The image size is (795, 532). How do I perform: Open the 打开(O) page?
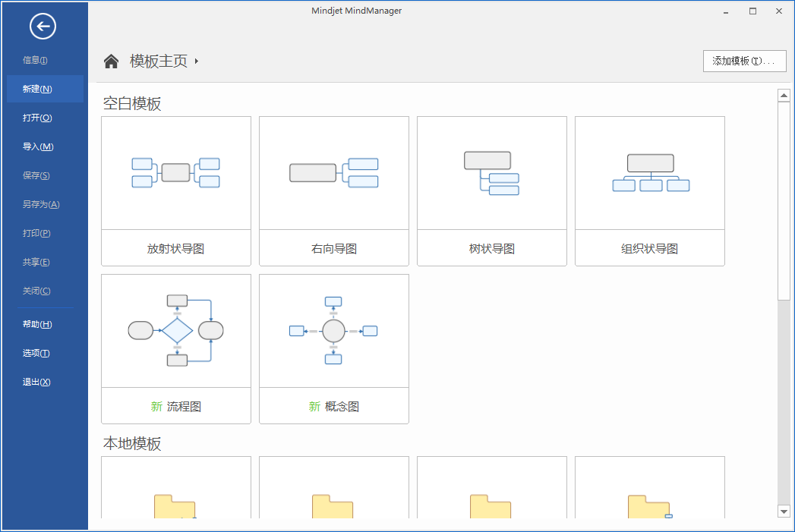(37, 118)
